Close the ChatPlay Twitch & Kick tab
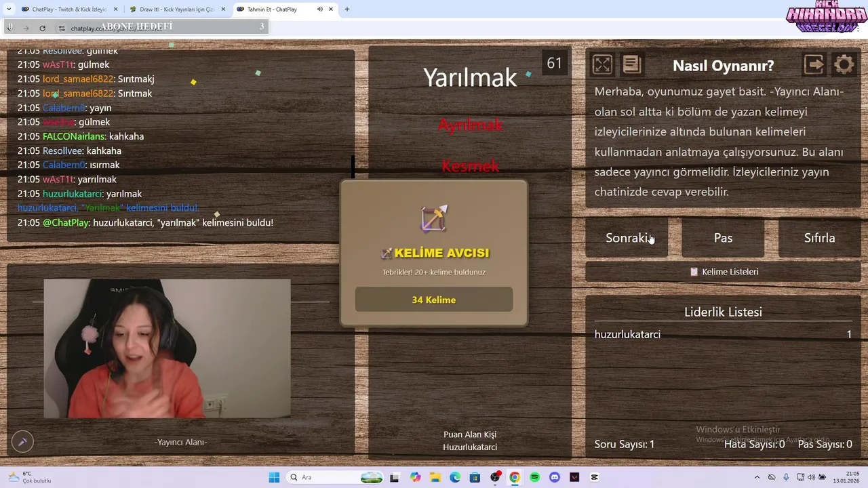 click(x=115, y=9)
